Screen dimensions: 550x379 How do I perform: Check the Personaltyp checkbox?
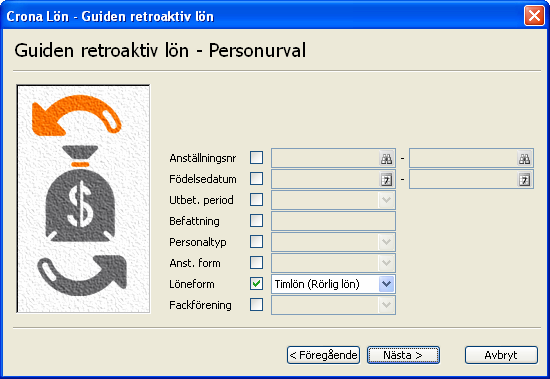tap(256, 242)
